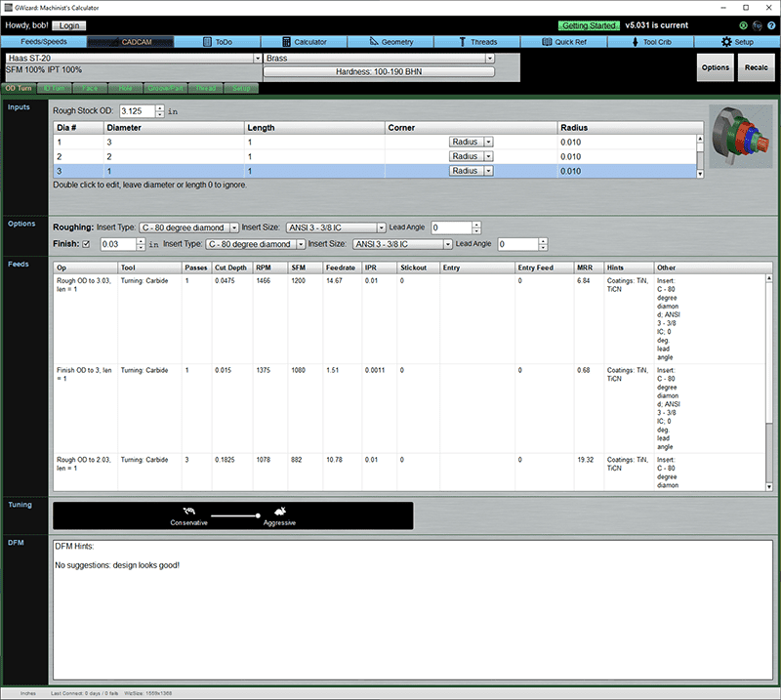Switch to the CADCAM tab
Screen dimensions: 781x700
pyautogui.click(x=137, y=41)
